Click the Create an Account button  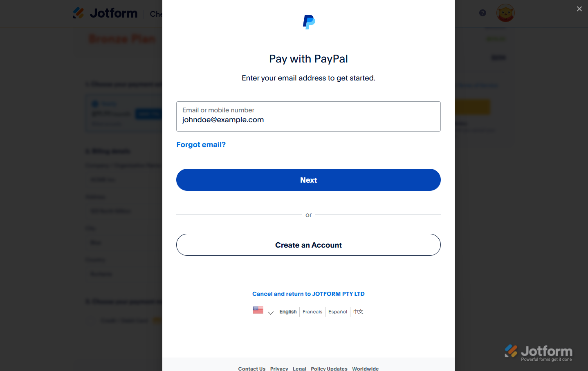pyautogui.click(x=308, y=245)
